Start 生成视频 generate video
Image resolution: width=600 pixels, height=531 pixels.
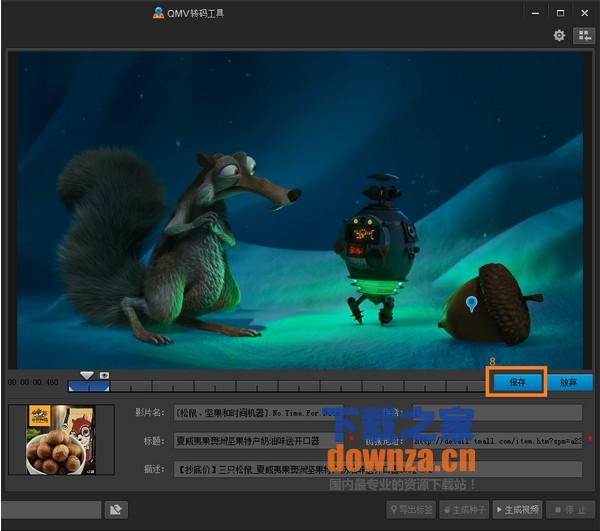[x=517, y=510]
